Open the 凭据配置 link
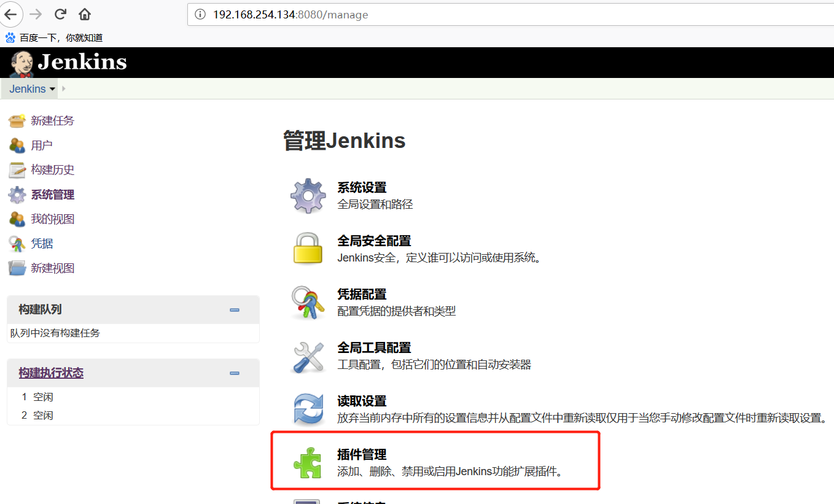The image size is (834, 504). pyautogui.click(x=362, y=295)
